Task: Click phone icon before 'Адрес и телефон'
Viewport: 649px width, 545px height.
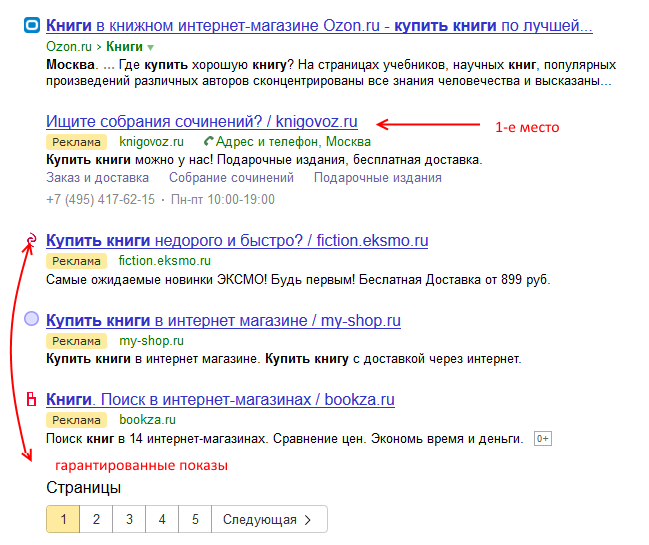Action: tap(209, 142)
